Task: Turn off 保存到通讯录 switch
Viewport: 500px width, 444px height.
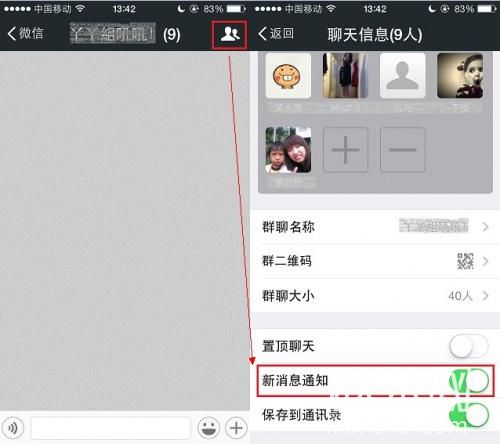Action: [x=469, y=415]
